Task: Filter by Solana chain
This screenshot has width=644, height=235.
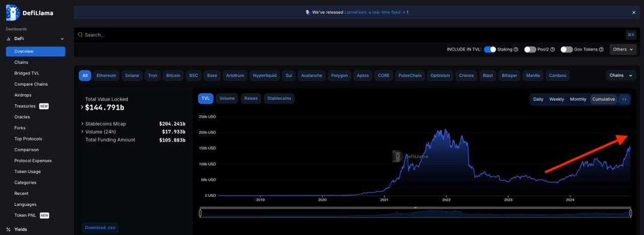Action: pos(132,75)
